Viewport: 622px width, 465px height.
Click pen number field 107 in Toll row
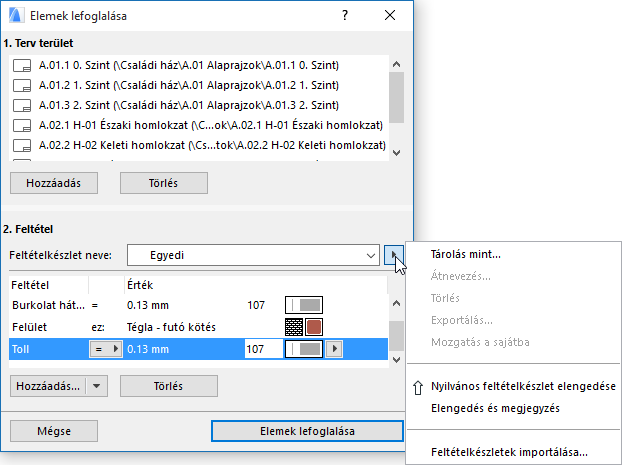click(x=264, y=349)
